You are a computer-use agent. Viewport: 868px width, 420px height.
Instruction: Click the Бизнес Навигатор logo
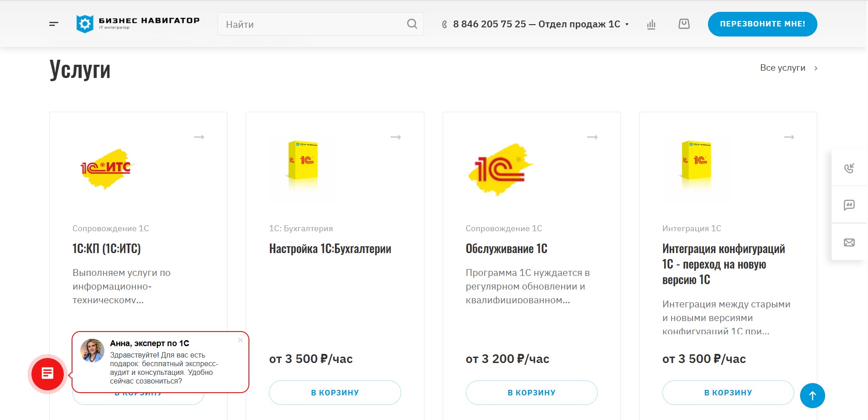(x=138, y=24)
